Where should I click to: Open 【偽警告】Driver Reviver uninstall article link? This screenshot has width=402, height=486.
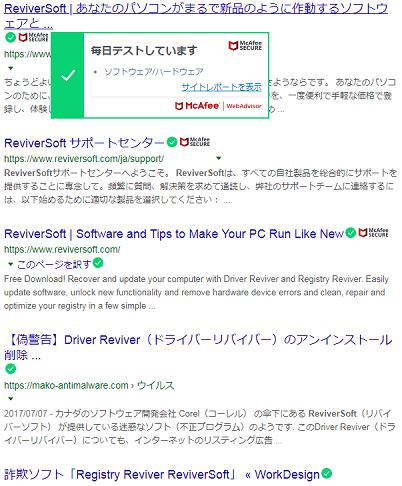[x=198, y=347]
